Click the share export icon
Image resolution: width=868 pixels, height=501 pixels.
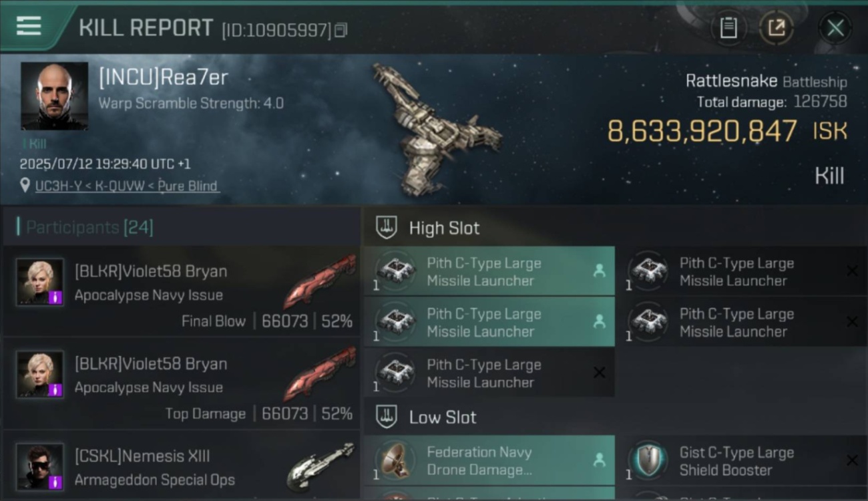pos(777,28)
